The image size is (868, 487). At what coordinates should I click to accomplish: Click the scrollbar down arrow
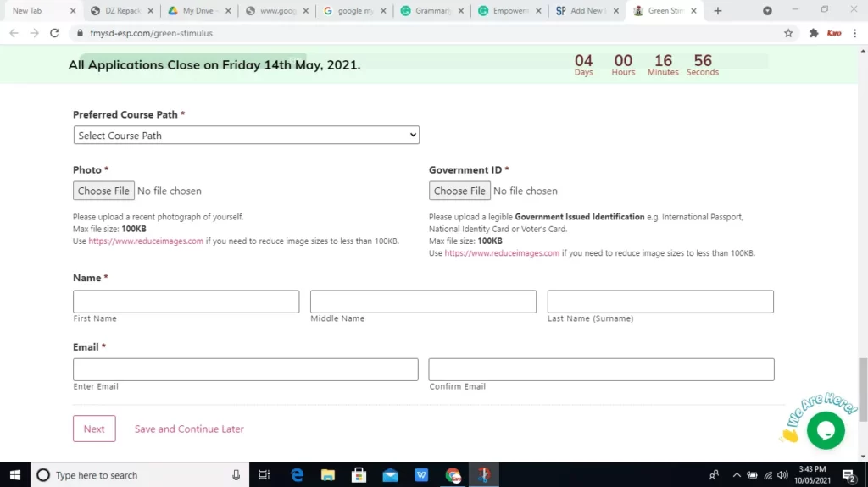(x=862, y=457)
